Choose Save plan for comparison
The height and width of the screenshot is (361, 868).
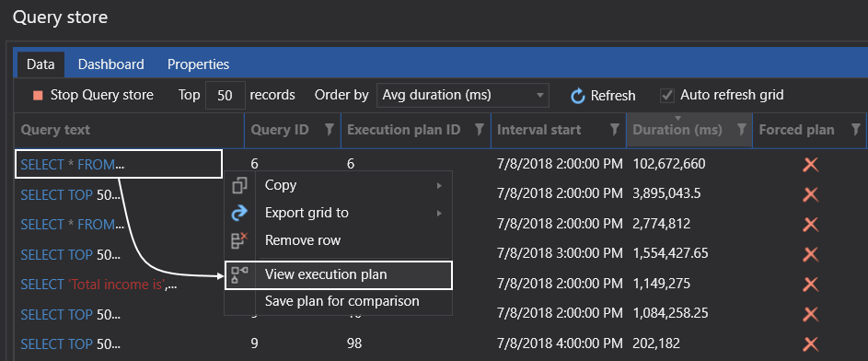[338, 302]
